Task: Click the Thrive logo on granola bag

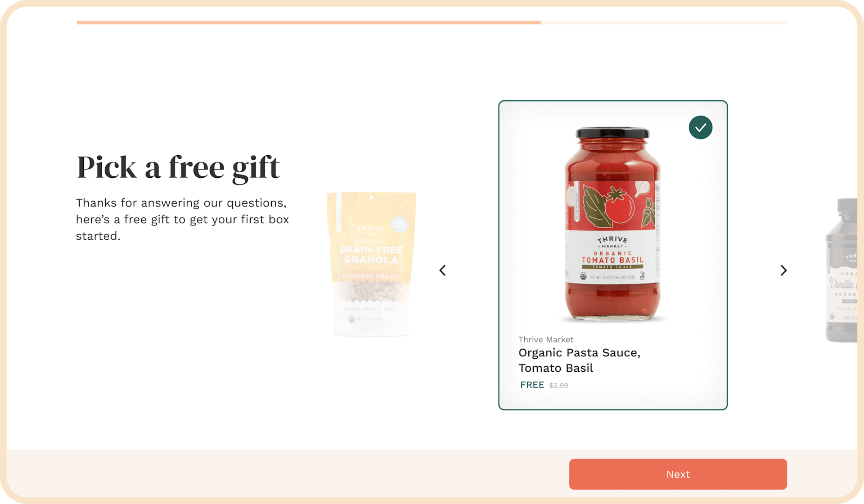Action: tap(371, 229)
